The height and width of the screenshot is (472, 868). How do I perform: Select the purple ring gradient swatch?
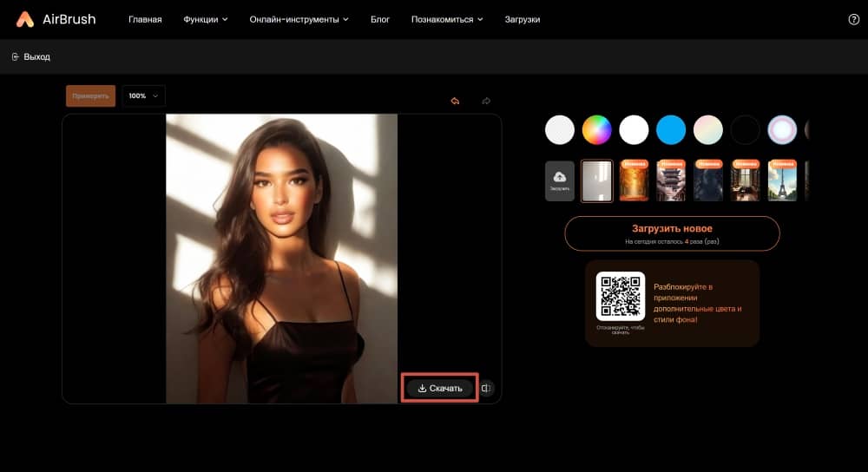[782, 130]
